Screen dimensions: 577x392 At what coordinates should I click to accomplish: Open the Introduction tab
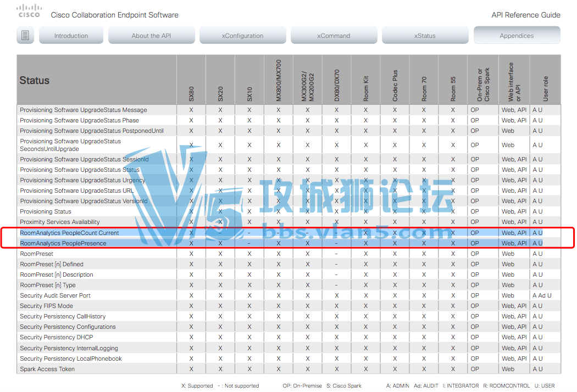coord(71,35)
